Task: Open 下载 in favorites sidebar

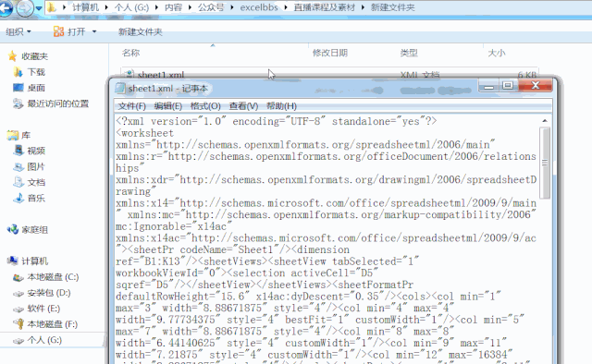Action: [x=36, y=72]
